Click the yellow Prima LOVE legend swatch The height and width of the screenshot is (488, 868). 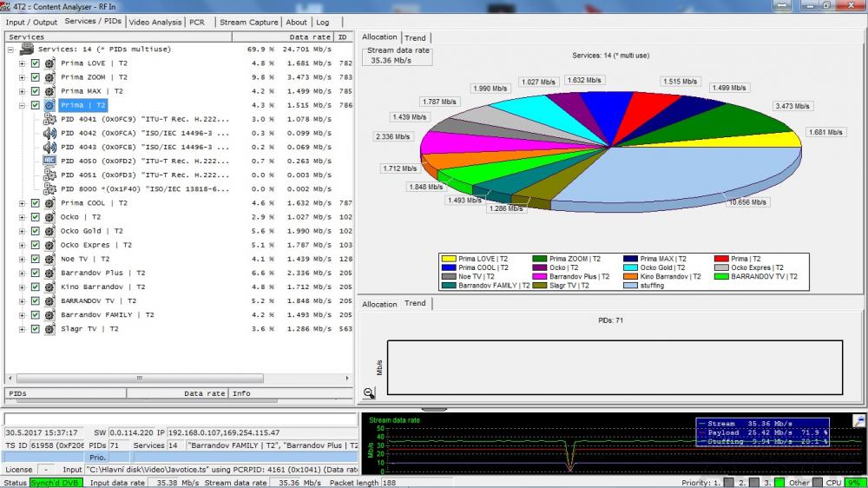click(449, 259)
